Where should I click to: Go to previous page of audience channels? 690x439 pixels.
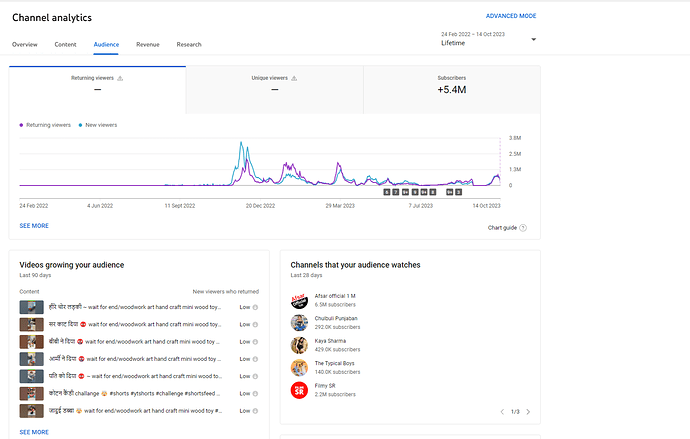pyautogui.click(x=502, y=412)
